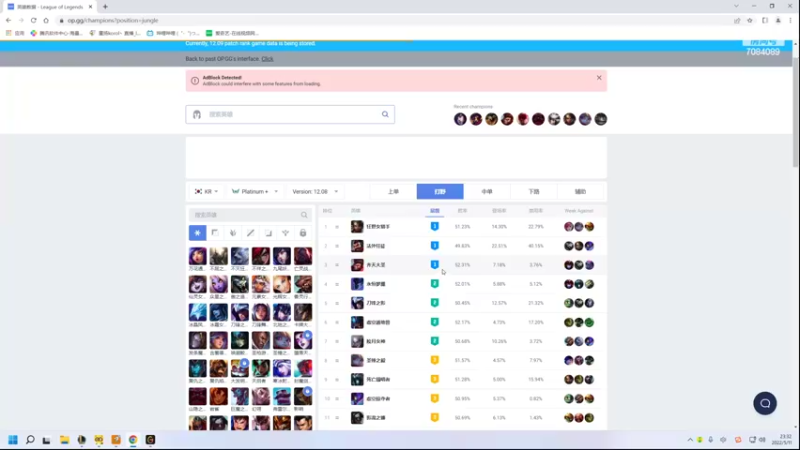Click the browser address bar URL
This screenshot has width=800, height=450.
tap(113, 20)
